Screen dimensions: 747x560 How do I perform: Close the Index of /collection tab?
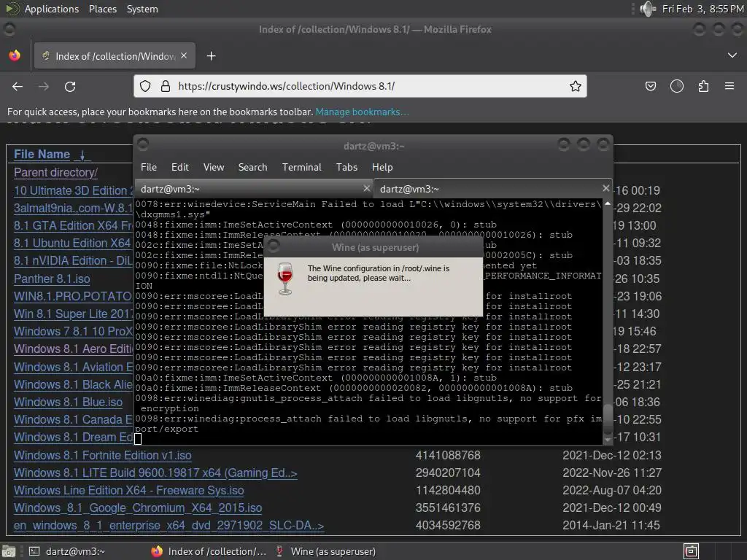pos(184,55)
